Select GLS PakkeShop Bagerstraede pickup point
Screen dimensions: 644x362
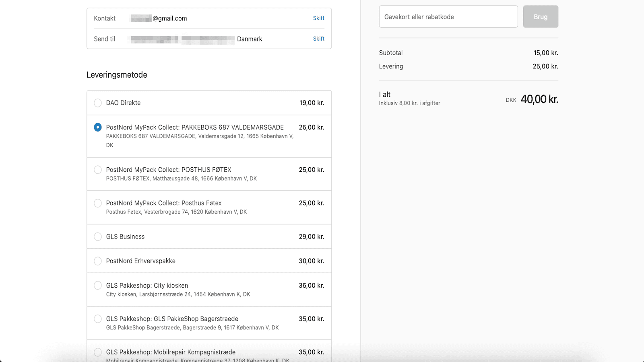pyautogui.click(x=98, y=319)
